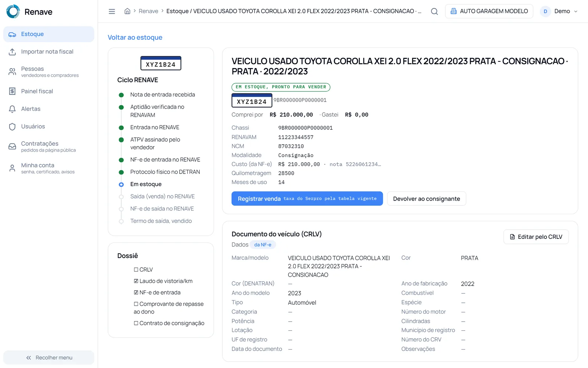Open Importar nota fiscal menu item
Image resolution: width=588 pixels, height=368 pixels.
coord(49,52)
